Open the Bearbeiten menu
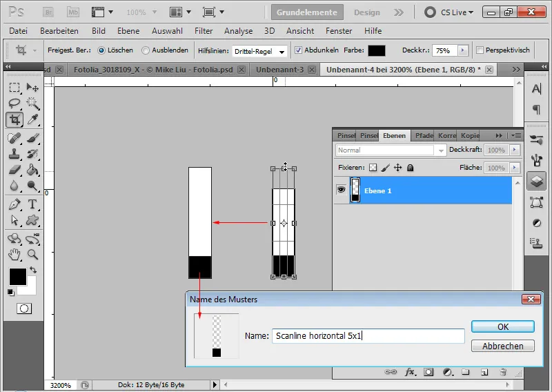This screenshot has height=392, width=552. (59, 31)
